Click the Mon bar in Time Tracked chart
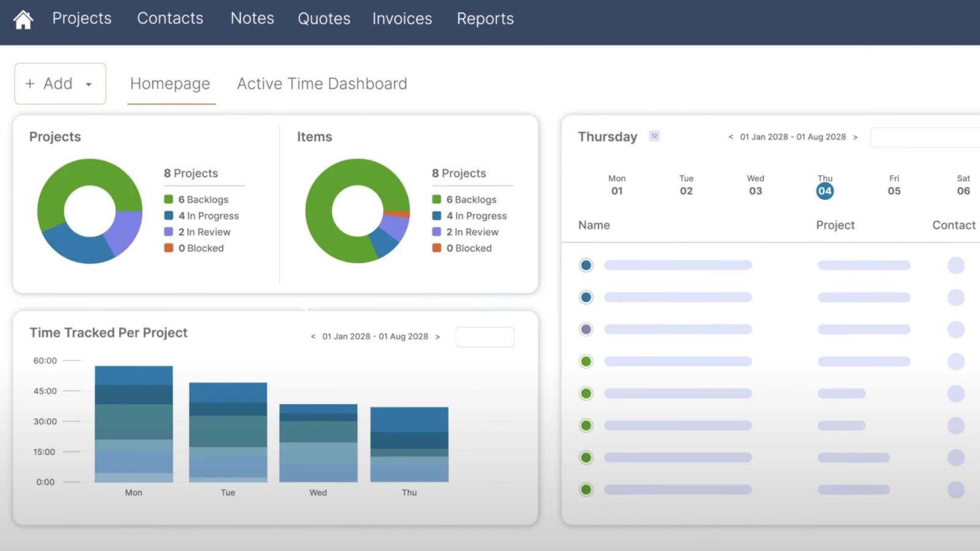 coord(134,424)
